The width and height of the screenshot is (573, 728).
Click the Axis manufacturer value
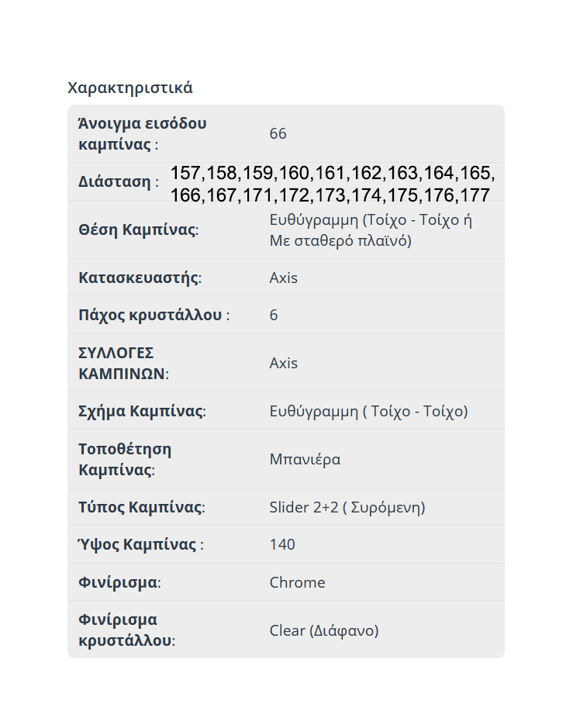point(283,278)
